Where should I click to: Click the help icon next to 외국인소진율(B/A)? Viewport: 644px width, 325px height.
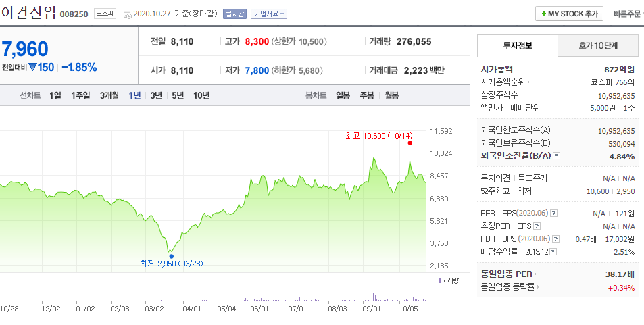557,155
